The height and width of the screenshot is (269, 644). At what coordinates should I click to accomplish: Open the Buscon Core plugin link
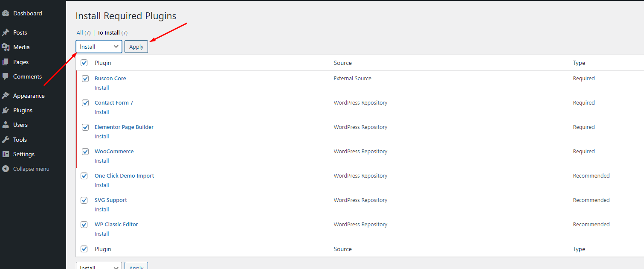coord(110,78)
